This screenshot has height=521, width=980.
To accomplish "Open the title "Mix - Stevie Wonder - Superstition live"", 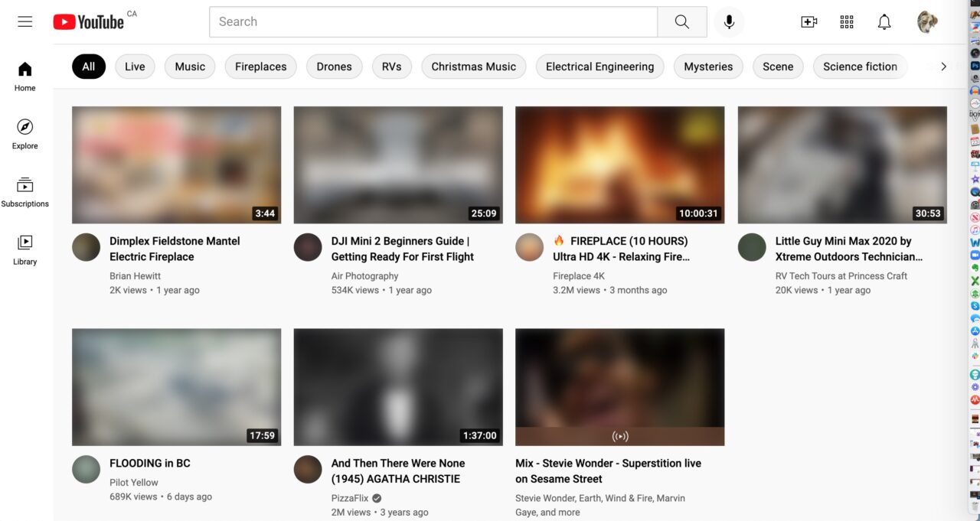I will [x=608, y=471].
